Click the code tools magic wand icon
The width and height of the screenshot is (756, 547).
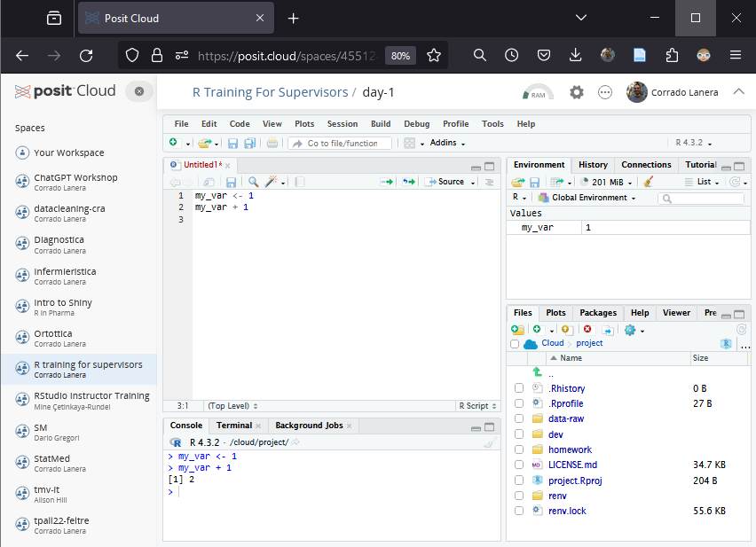point(272,182)
